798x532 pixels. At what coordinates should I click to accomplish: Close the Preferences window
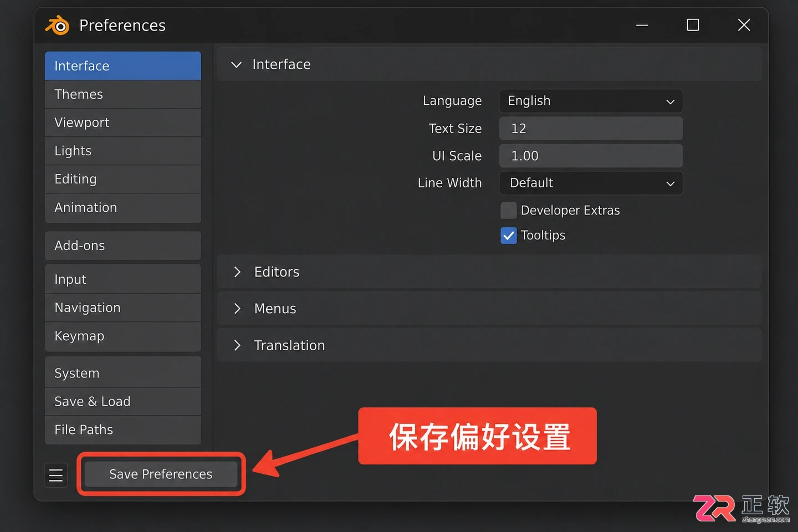coord(744,25)
